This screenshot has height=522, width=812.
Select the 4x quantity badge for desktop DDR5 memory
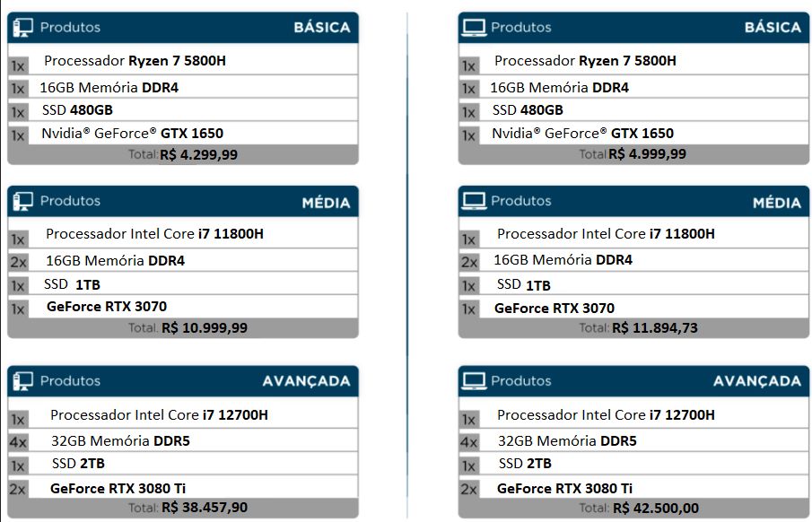click(x=18, y=442)
